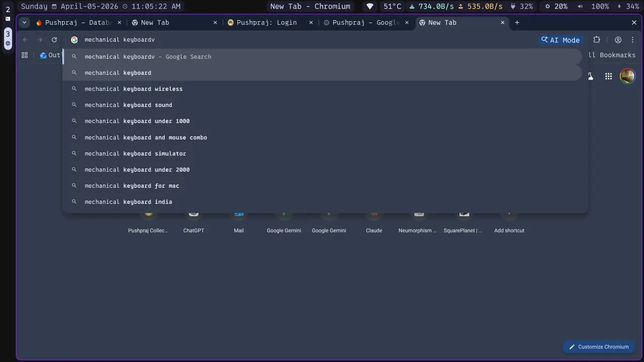
Task: Switch to the Pushpraj: Login tab
Action: point(267,23)
